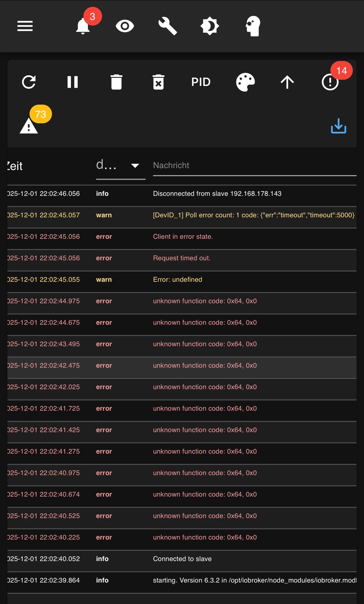Select the Poll error count warn row
The image size is (364, 604).
click(254, 215)
